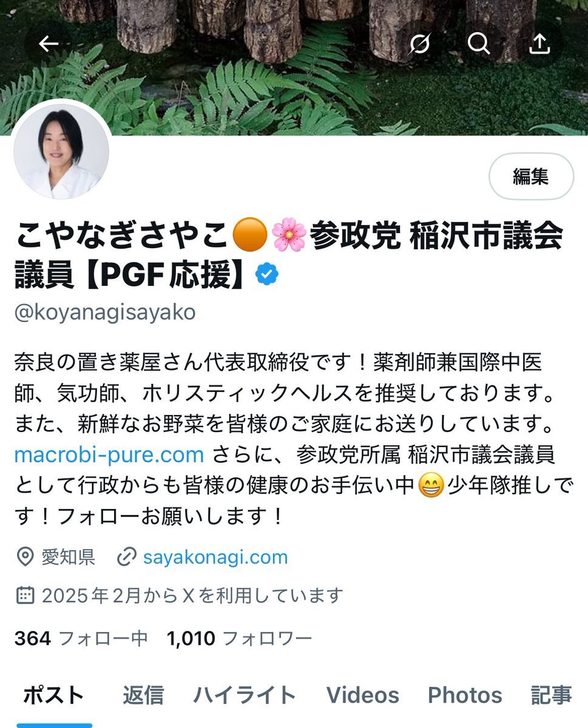Open the Photos tab
Screen dimensions: 588x728
[x=465, y=695]
